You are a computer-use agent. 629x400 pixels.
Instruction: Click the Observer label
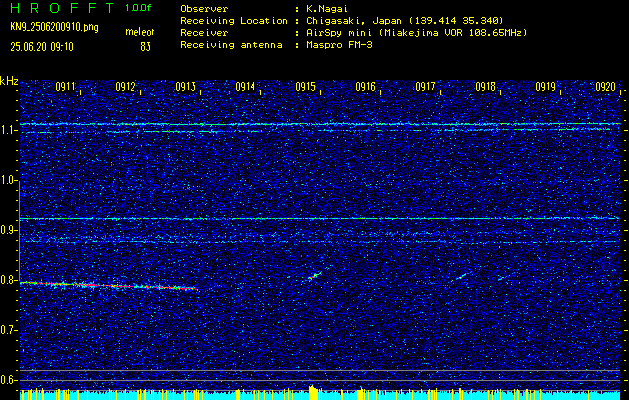click(x=204, y=9)
